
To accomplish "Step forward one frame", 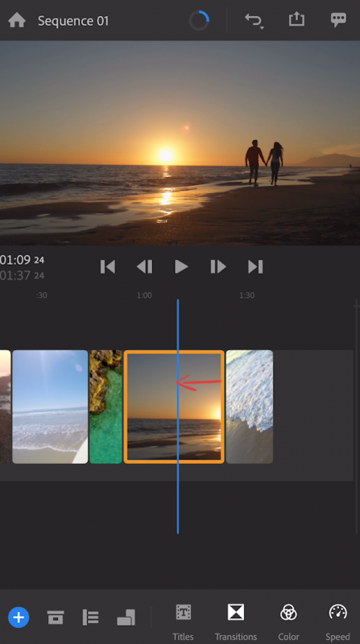I will 218,267.
